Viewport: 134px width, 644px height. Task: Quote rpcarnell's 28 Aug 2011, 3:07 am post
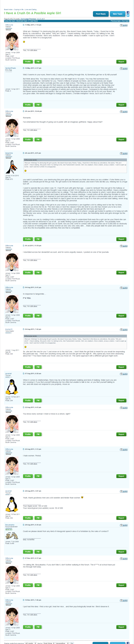pyautogui.click(x=124, y=492)
